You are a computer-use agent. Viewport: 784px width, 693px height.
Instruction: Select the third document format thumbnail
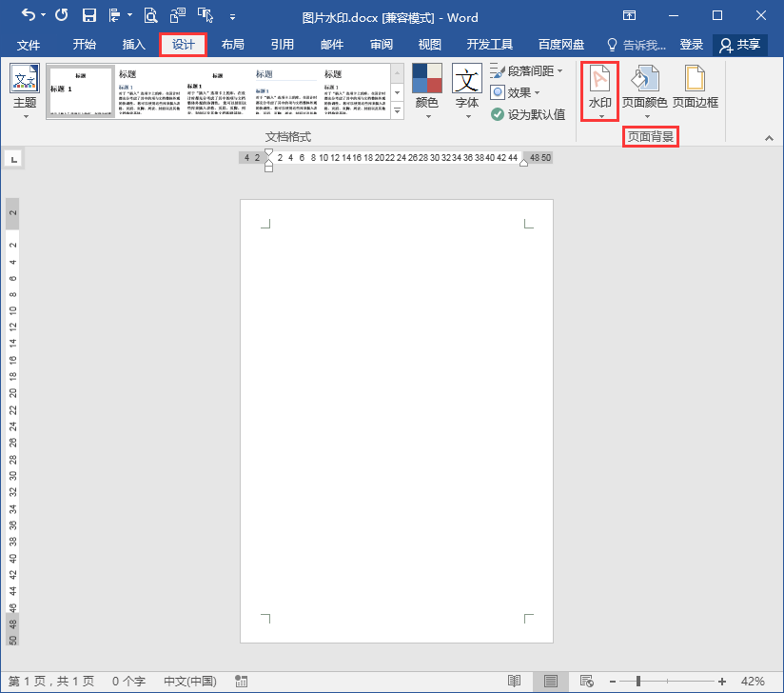[217, 91]
